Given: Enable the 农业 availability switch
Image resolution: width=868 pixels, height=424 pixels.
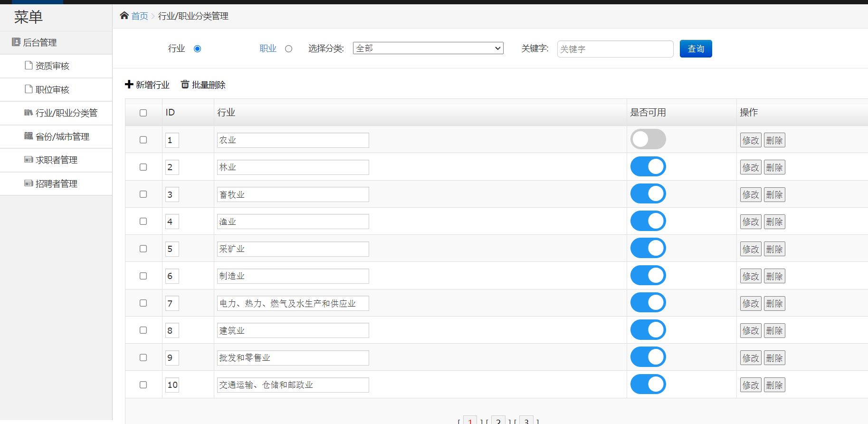Looking at the screenshot, I should (648, 139).
